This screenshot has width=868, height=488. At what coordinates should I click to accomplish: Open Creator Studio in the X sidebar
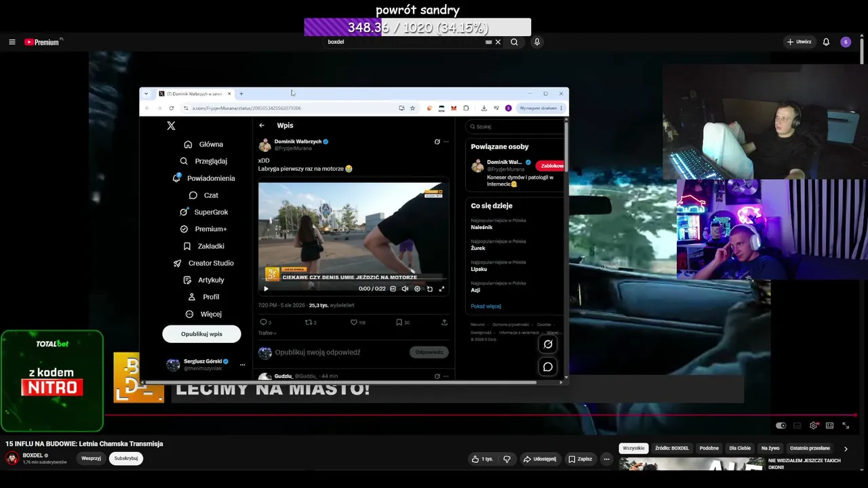203,263
